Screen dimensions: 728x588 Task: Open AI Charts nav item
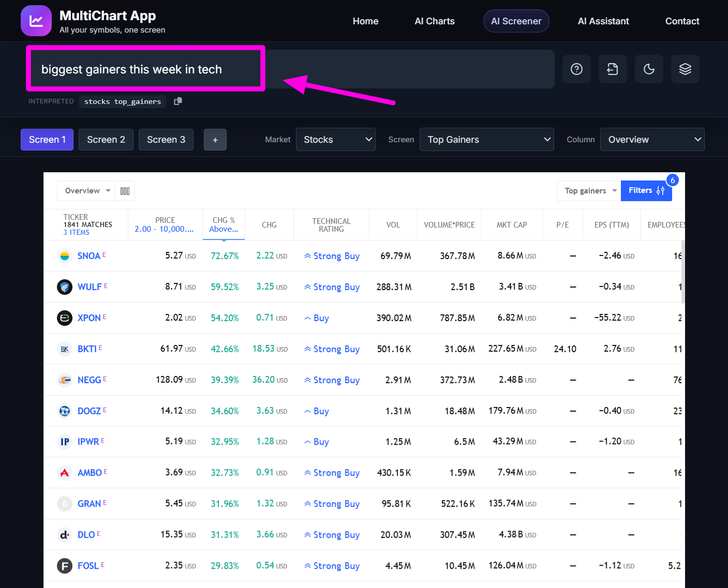435,21
